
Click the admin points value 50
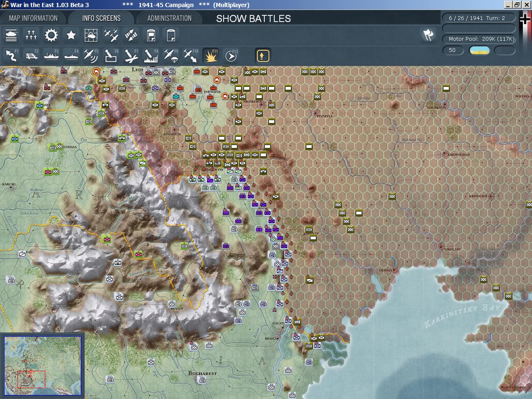[x=453, y=50]
